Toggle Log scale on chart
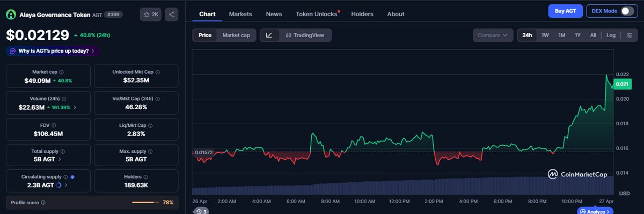This screenshot has height=214, width=644. pyautogui.click(x=611, y=35)
